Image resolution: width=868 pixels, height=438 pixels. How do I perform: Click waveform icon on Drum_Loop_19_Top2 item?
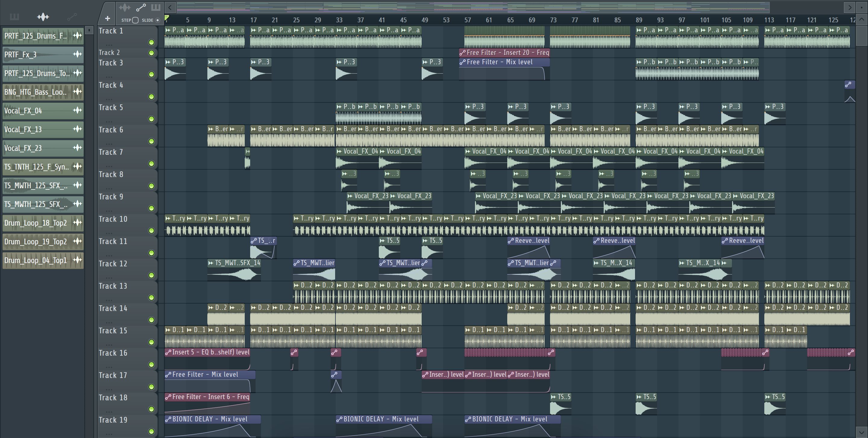(77, 241)
